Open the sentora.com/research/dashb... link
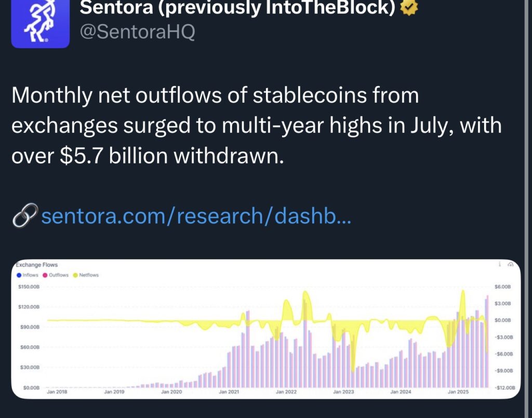This screenshot has height=418, width=532. [196, 215]
